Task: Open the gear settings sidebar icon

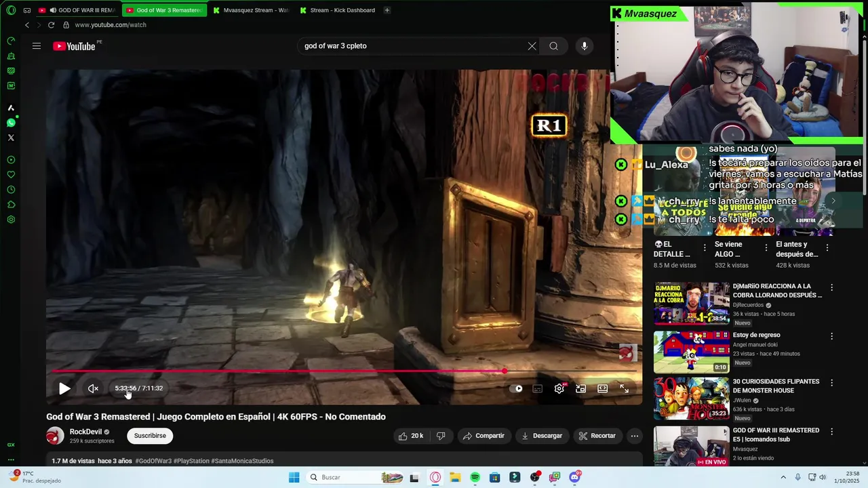Action: pyautogui.click(x=11, y=220)
